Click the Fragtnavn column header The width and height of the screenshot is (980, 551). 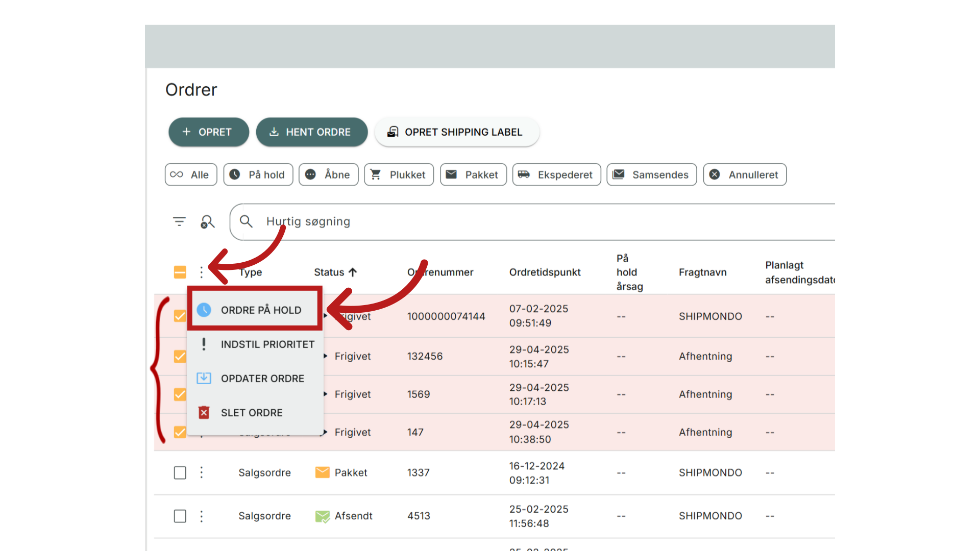702,272
